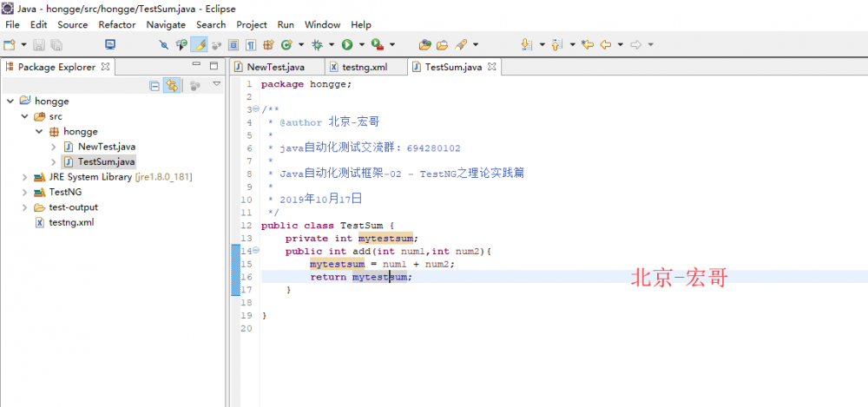Select testng.xml file in project tree
868x407 pixels.
(71, 222)
